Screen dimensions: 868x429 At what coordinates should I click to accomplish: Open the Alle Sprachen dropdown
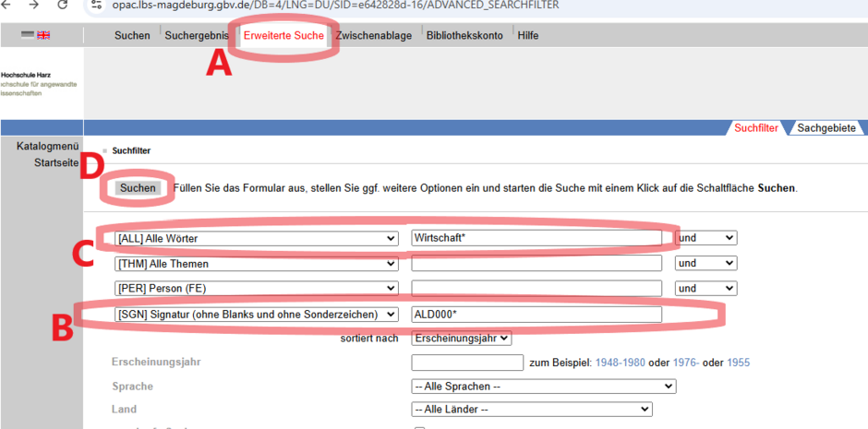click(x=544, y=387)
